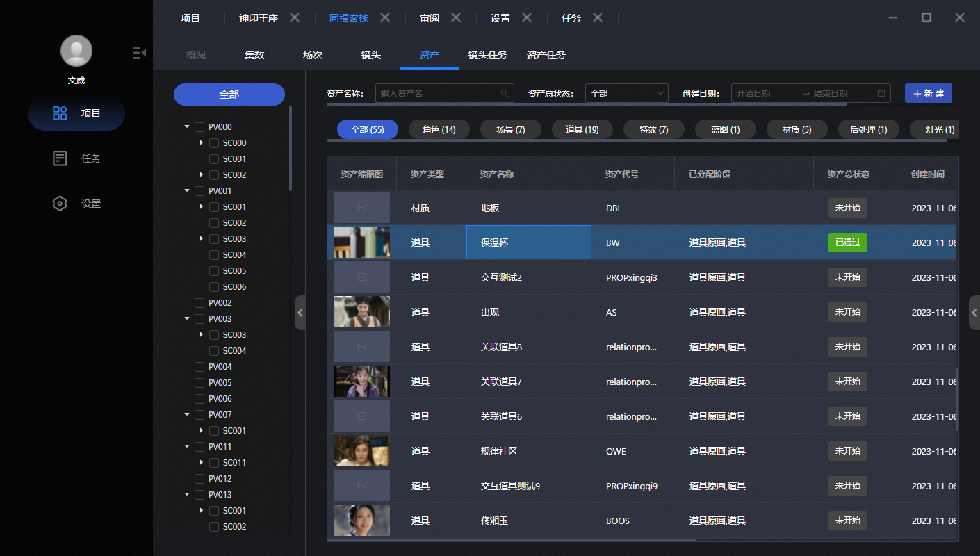Expand the SC000 tree node arrow
Screen dimensions: 980x556
(202, 143)
